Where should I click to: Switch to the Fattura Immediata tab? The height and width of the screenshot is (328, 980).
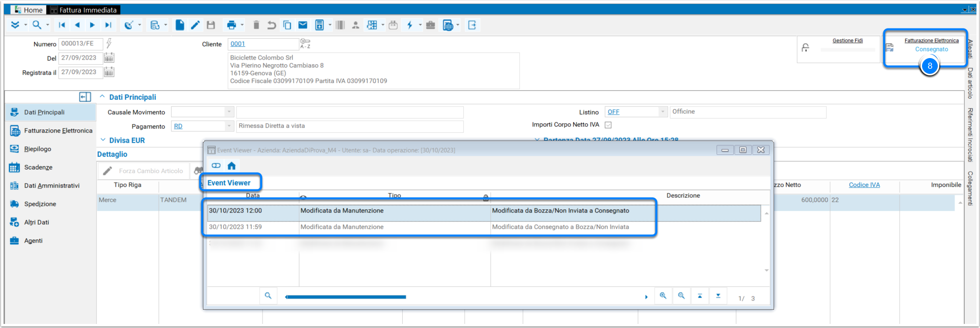pos(84,10)
